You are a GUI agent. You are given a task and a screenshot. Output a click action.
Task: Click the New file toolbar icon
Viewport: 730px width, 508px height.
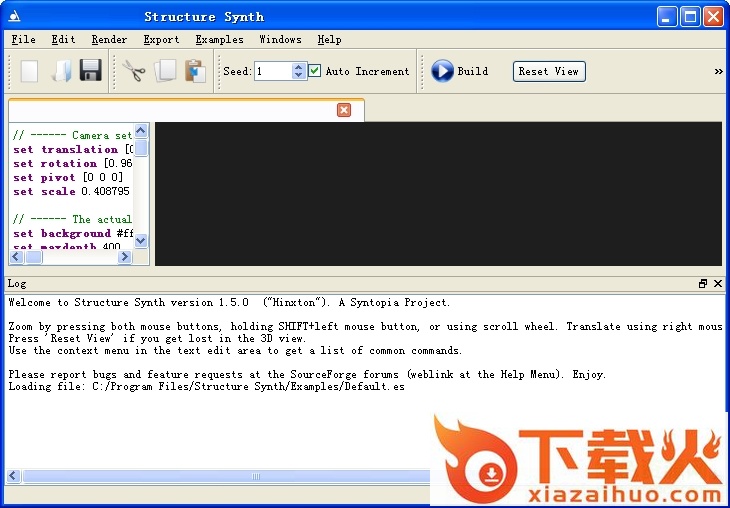[x=29, y=71]
